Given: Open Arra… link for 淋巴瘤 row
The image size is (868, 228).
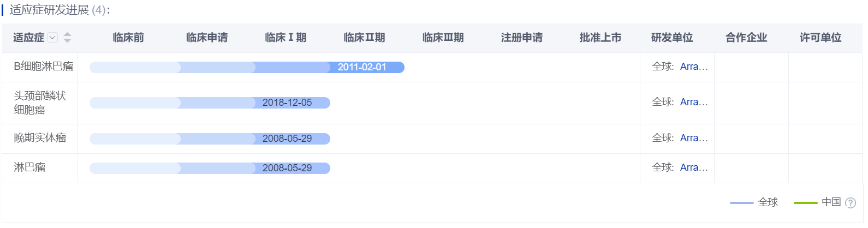Looking at the screenshot, I should (694, 167).
